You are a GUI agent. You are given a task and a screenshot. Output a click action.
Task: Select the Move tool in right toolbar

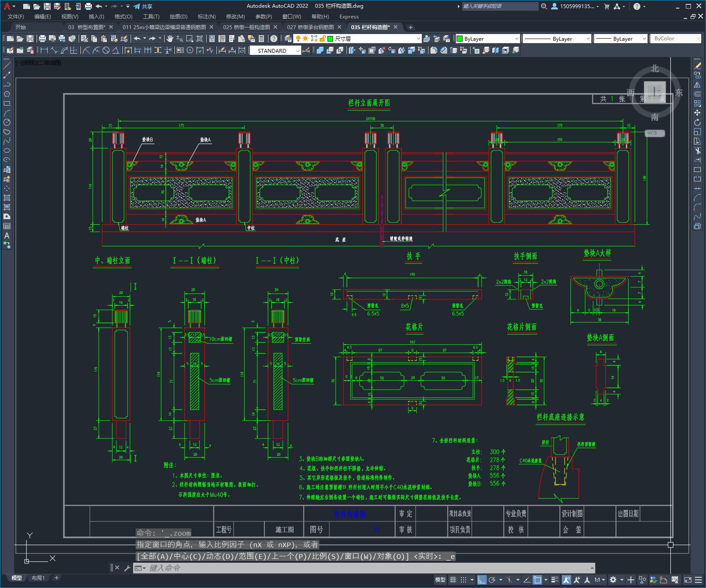(697, 113)
